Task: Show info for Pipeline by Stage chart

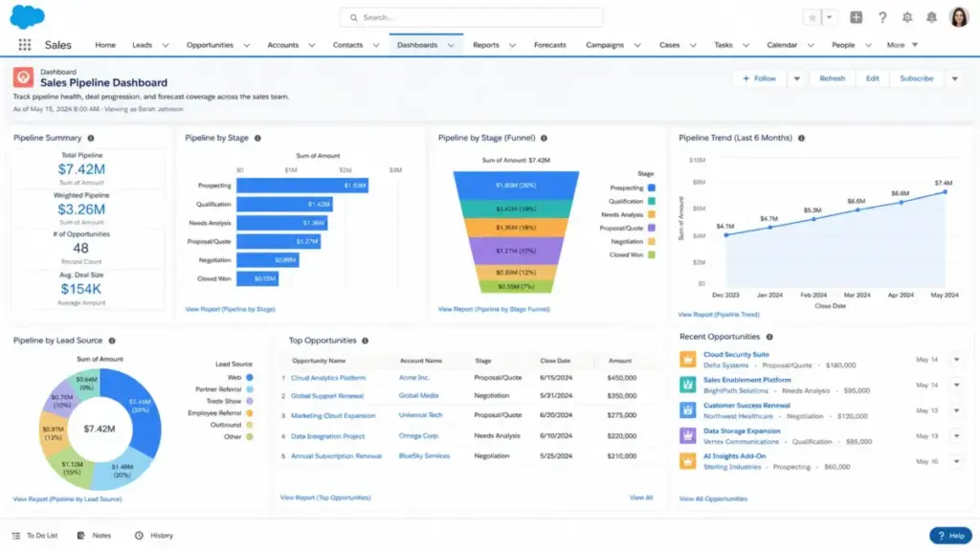Action: (257, 138)
